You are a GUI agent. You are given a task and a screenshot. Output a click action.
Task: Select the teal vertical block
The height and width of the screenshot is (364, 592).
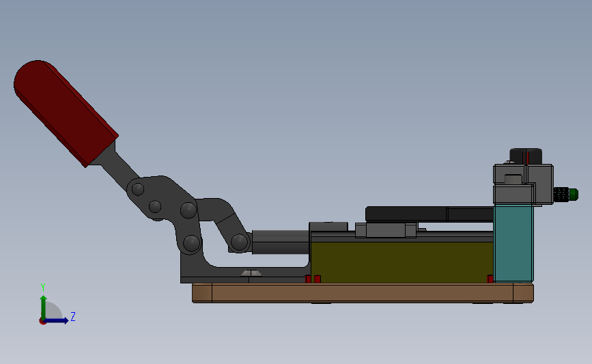[513, 243]
